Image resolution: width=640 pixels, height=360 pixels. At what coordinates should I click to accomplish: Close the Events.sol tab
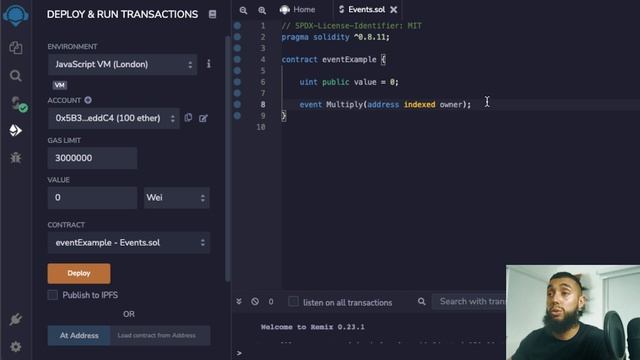[393, 9]
